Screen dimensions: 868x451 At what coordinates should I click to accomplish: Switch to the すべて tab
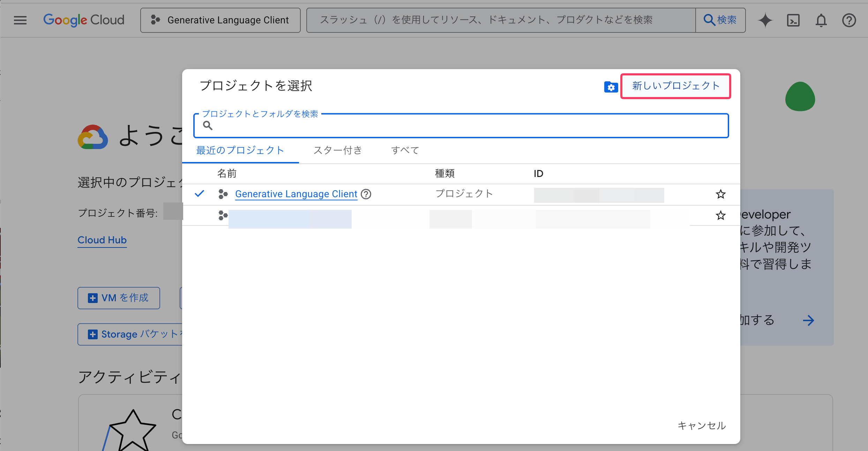(405, 150)
